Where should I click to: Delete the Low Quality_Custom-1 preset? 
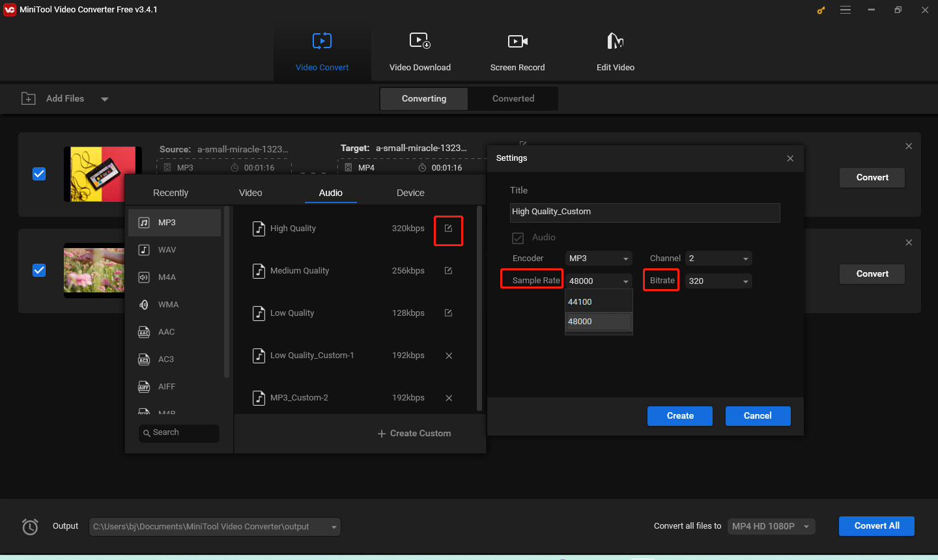tap(449, 356)
